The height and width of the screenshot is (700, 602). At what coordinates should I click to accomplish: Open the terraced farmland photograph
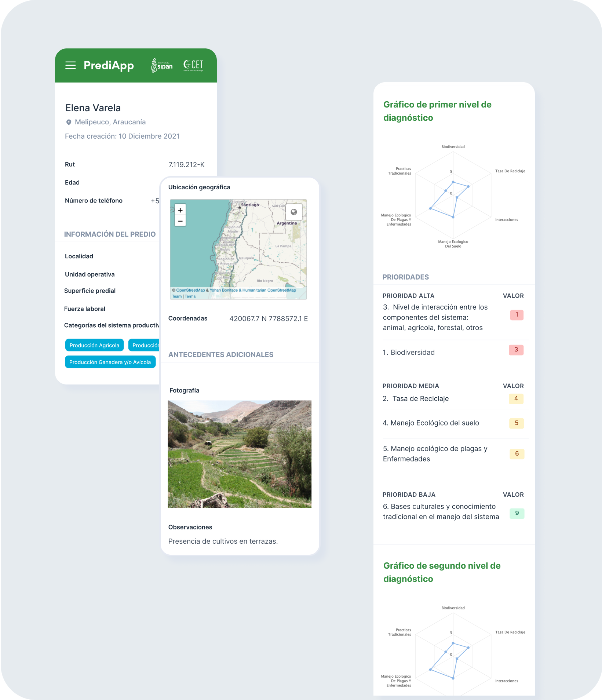[x=240, y=454]
